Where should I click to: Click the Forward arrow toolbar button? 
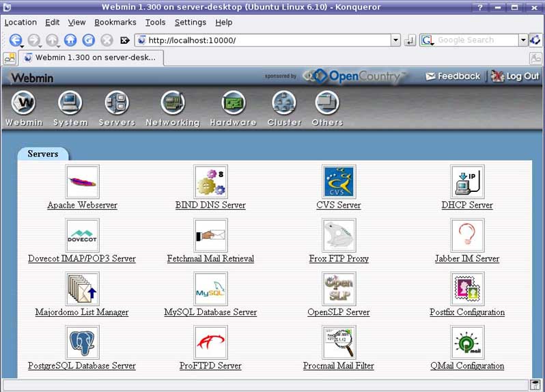33,40
